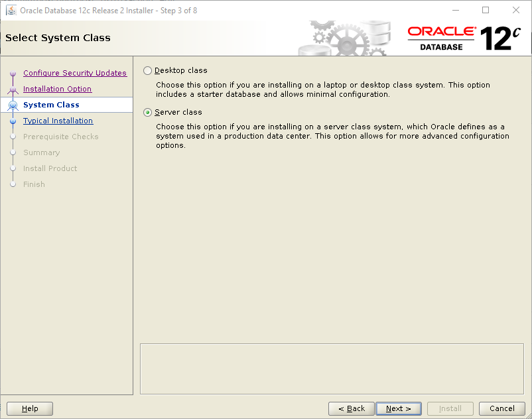The height and width of the screenshot is (419, 532).
Task: Go to the Installation Option step
Action: (57, 89)
